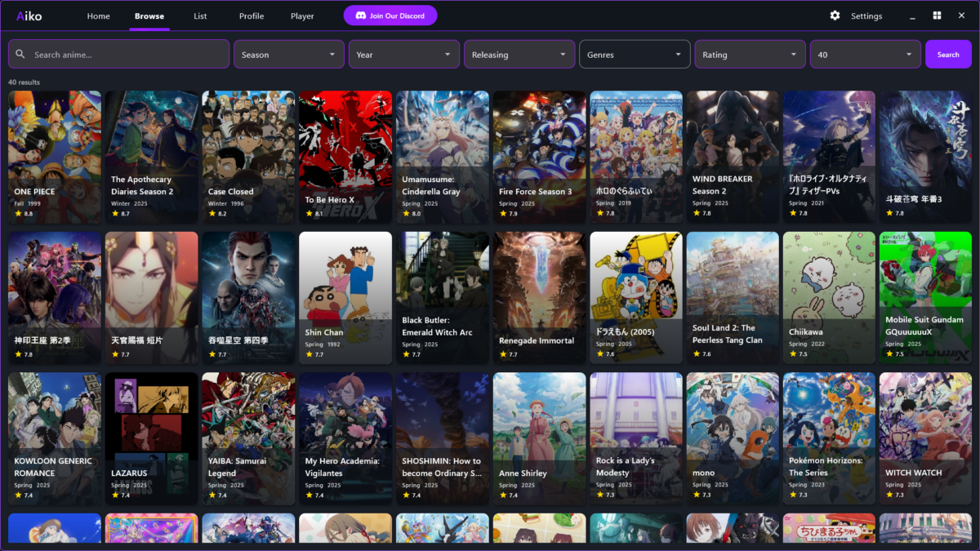Switch to the List tab
This screenshot has width=980, height=551.
pos(200,16)
